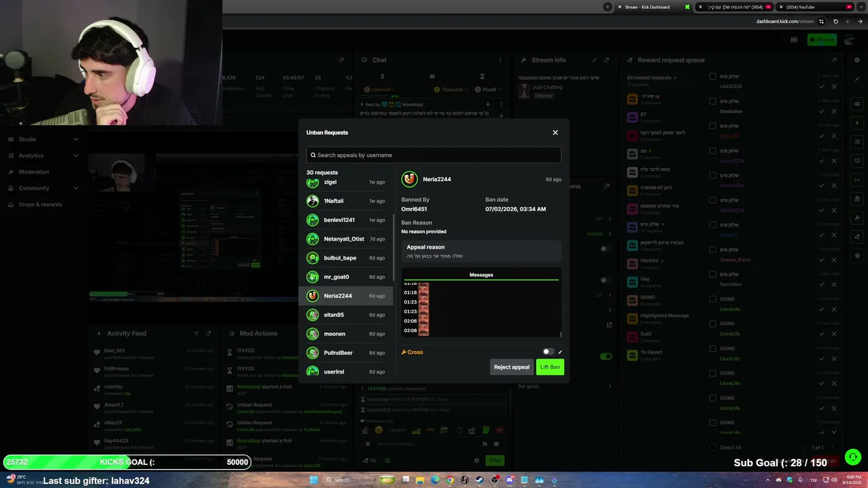
Task: Click the requests list scrollbar in the dialog
Action: click(394, 247)
